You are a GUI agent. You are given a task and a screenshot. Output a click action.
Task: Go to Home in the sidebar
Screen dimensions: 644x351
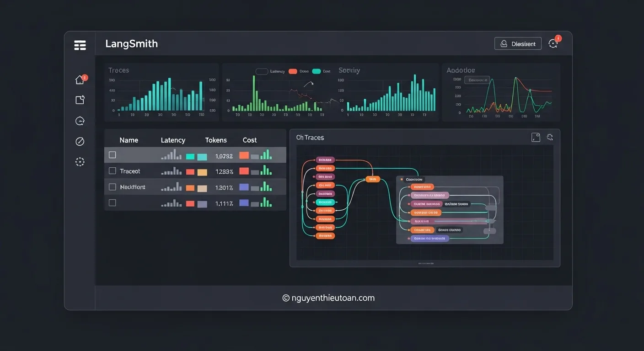click(80, 80)
